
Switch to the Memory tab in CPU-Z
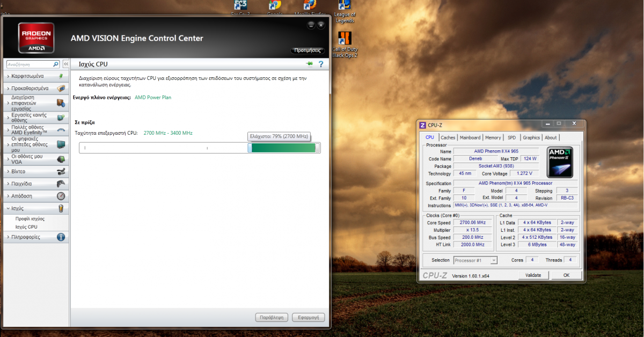(x=493, y=137)
